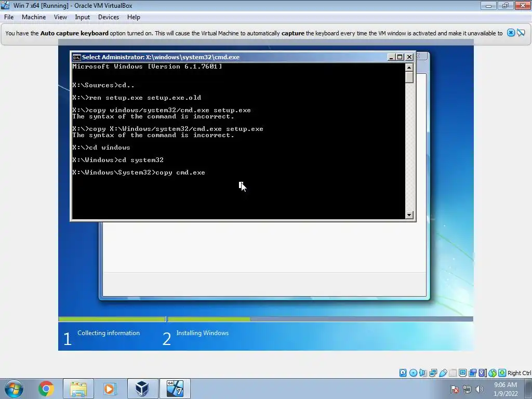Dismiss the auto capture keyboard notification
532x399 pixels.
511,33
